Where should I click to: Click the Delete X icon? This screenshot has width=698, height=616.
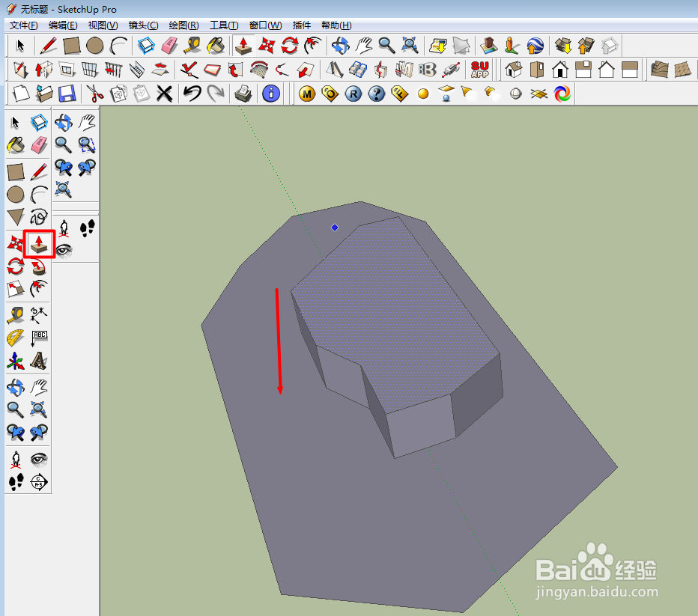click(x=164, y=94)
